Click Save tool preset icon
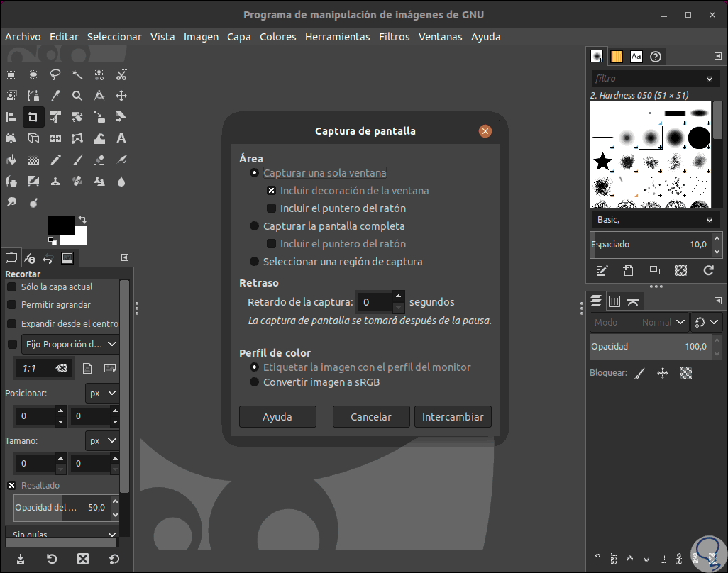Image resolution: width=728 pixels, height=573 pixels. 21,559
